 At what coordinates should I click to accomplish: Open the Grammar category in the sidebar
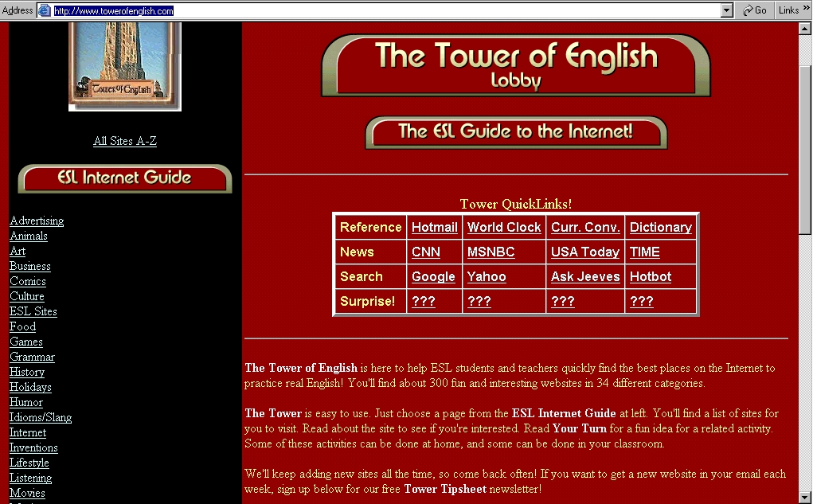click(x=32, y=357)
